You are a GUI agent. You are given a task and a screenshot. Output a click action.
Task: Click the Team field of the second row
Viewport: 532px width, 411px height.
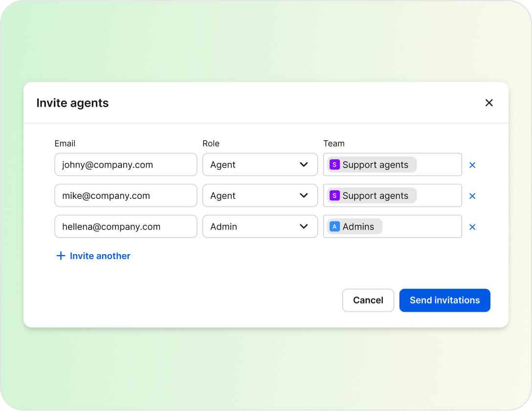click(x=392, y=195)
